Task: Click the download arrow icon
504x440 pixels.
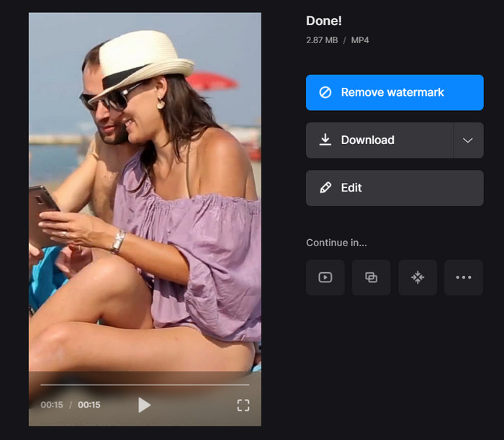Action: tap(325, 140)
